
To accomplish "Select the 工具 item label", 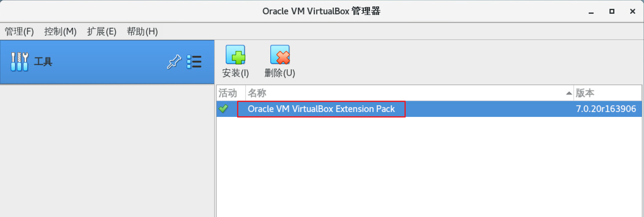I will (x=43, y=62).
